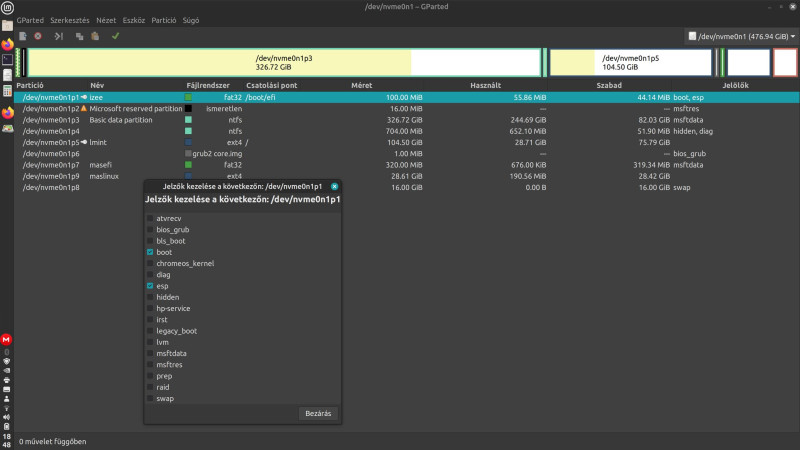Click the red MEGA tray icon
Screen dimensions: 800x450
pyautogui.click(x=6, y=339)
